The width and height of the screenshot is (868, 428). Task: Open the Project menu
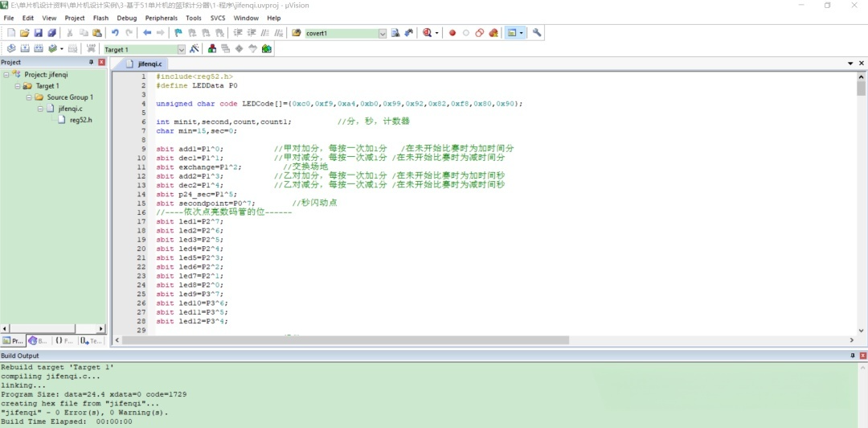pyautogui.click(x=75, y=18)
